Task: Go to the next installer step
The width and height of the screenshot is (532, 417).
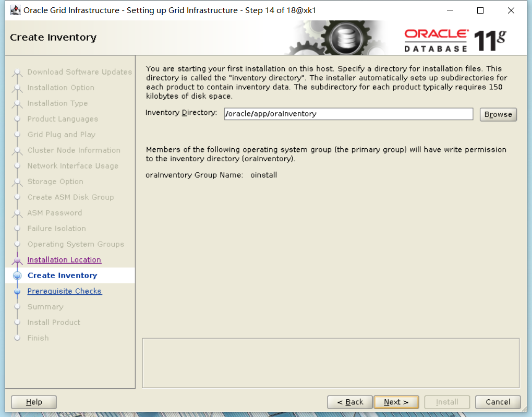Action: (396, 402)
